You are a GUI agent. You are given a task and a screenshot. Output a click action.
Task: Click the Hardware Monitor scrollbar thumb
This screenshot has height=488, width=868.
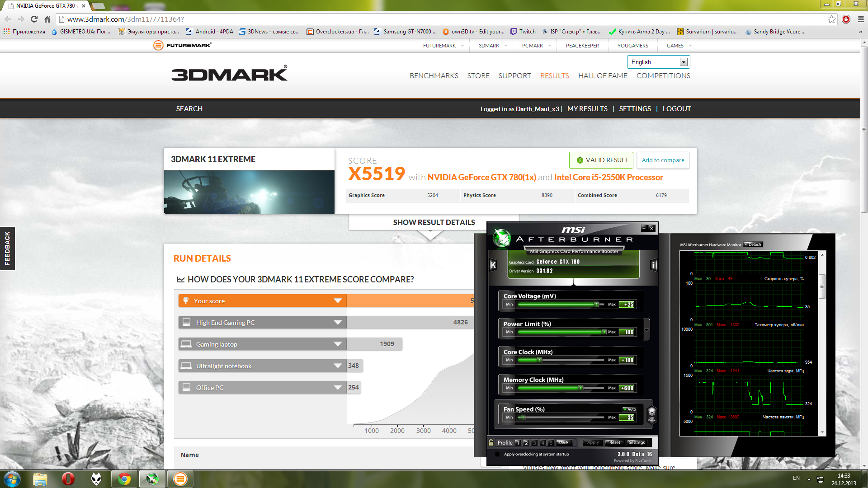[x=822, y=286]
